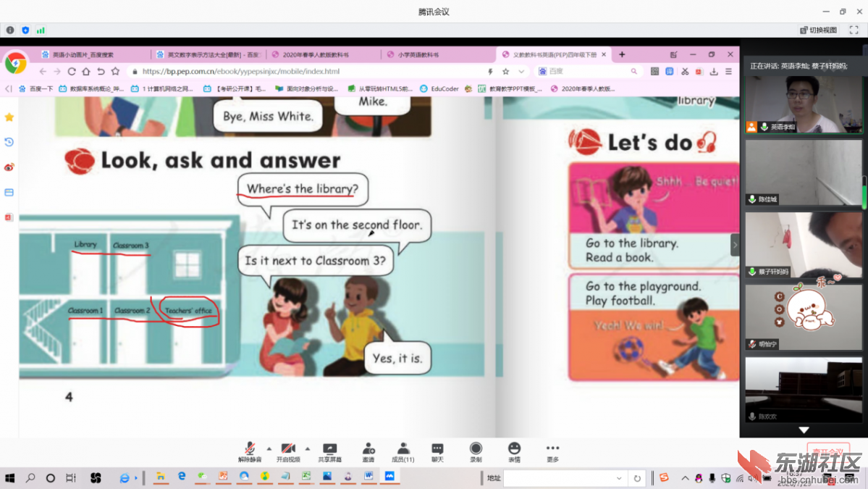Select the 英语李灿 speaker video thumbnail
The width and height of the screenshot is (868, 489).
804,104
